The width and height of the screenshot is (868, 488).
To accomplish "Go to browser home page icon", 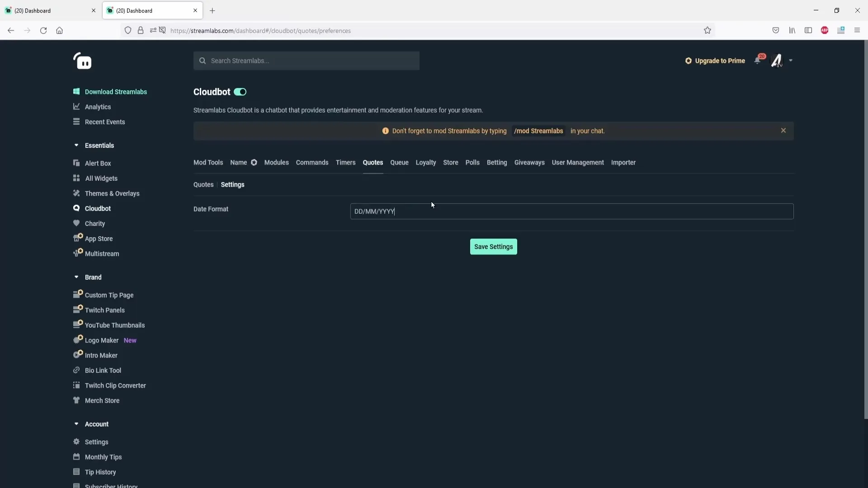I will tap(59, 30).
